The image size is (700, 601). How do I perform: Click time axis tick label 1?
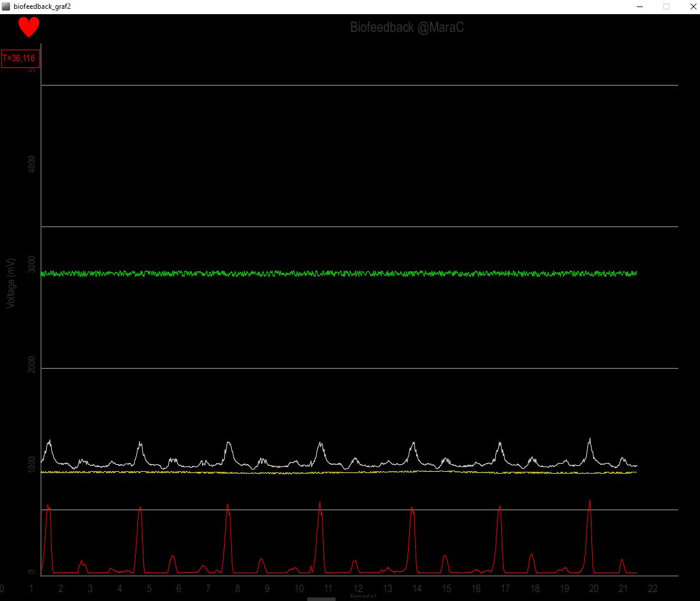tap(31, 589)
